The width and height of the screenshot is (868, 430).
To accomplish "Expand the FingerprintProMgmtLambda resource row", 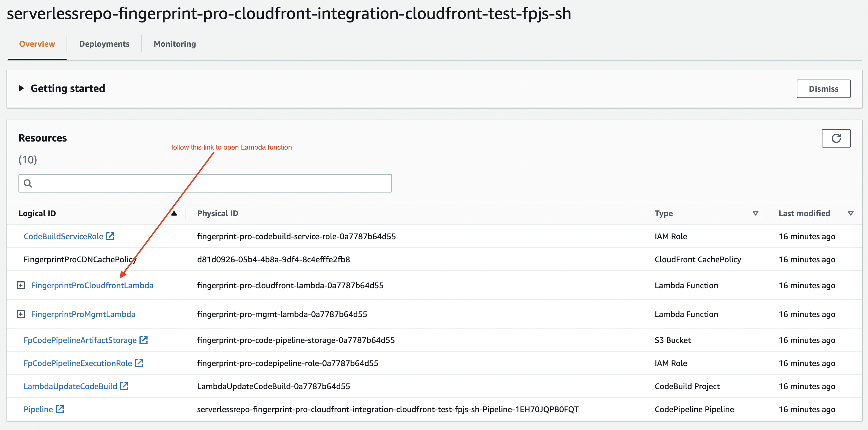I will pos(21,314).
